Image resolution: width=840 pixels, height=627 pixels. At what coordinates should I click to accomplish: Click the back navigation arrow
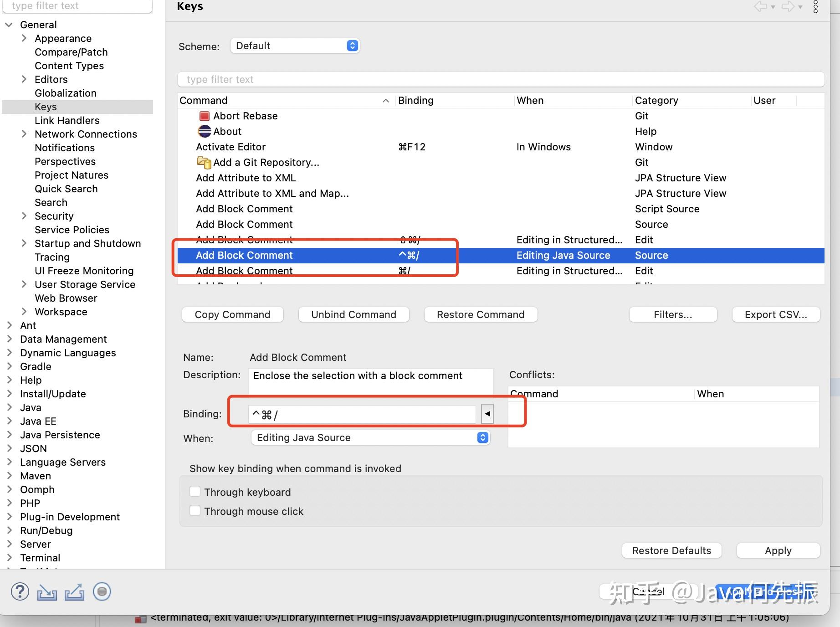point(760,6)
